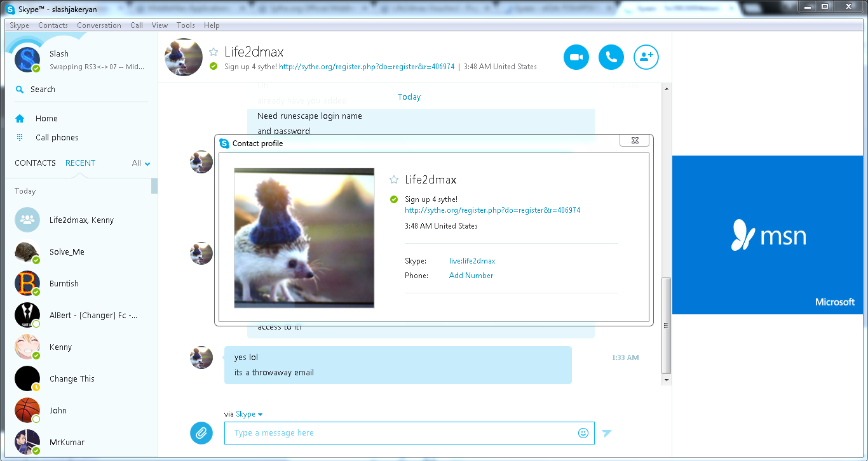Screen dimensions: 868x461
Task: Click the Today date link in chat
Action: pos(409,97)
